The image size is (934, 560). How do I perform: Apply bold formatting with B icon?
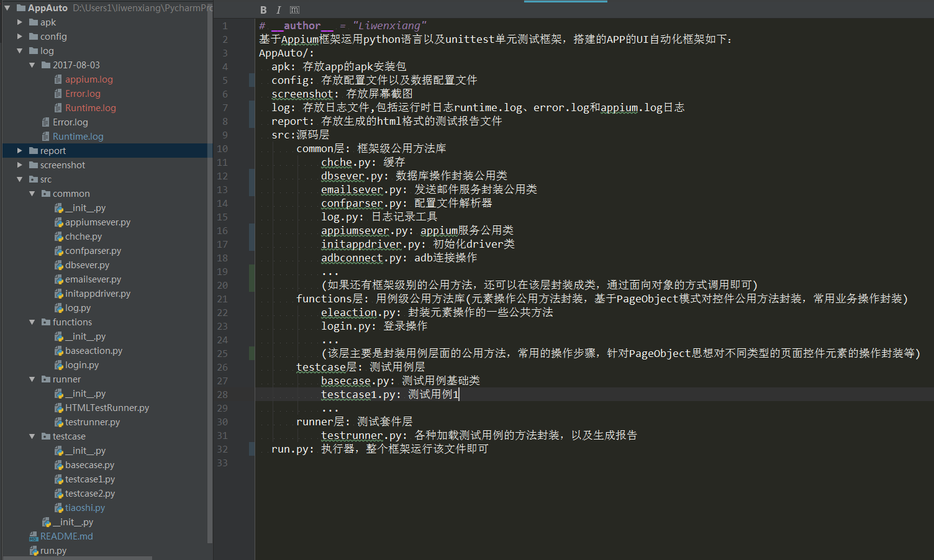click(263, 10)
